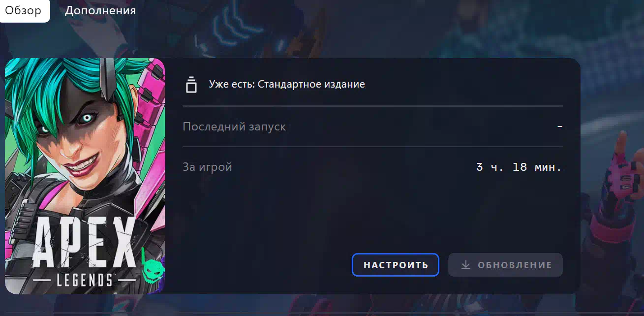644x316 pixels.
Task: Click the LEGENDS wordmark on the cover
Action: pyautogui.click(x=79, y=281)
